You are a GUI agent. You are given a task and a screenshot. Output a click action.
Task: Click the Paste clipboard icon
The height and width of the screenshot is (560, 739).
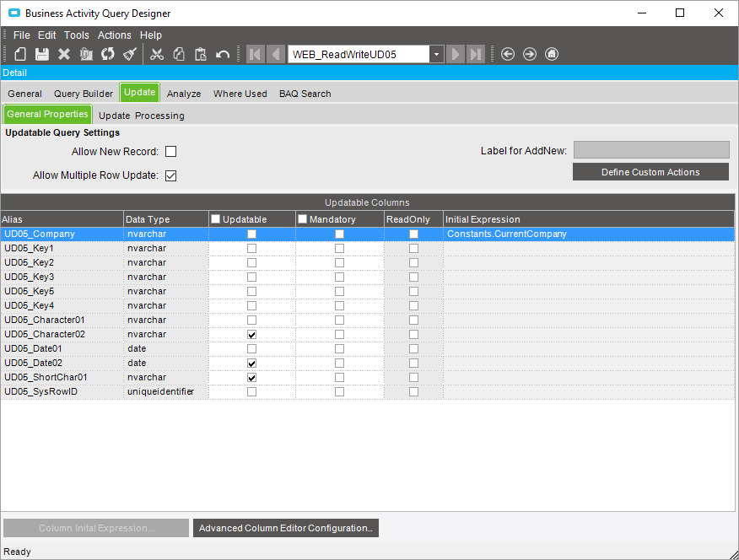click(x=201, y=54)
